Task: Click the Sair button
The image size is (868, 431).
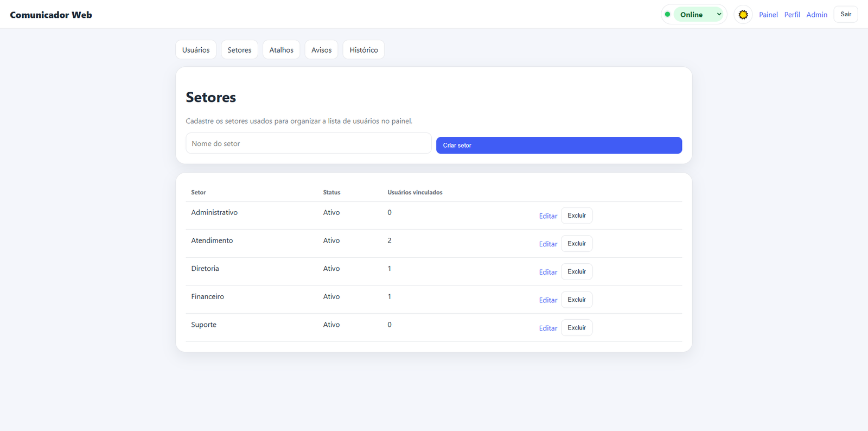Action: (846, 14)
